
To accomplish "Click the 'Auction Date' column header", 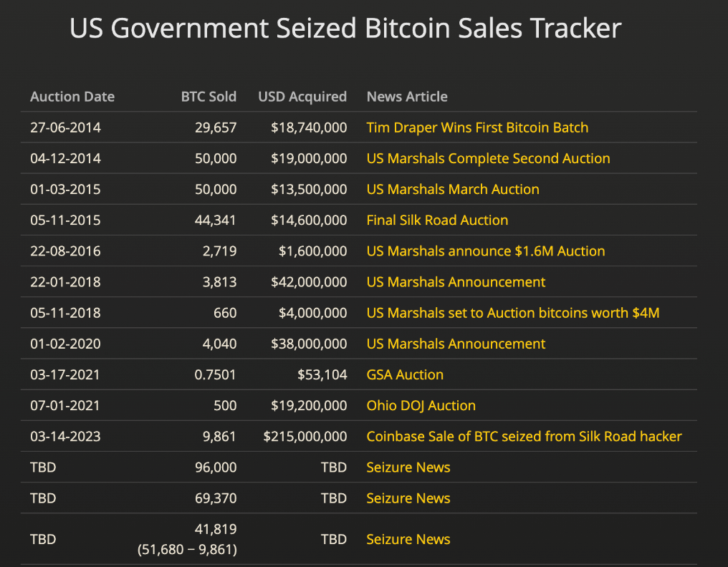I will 72,97.
